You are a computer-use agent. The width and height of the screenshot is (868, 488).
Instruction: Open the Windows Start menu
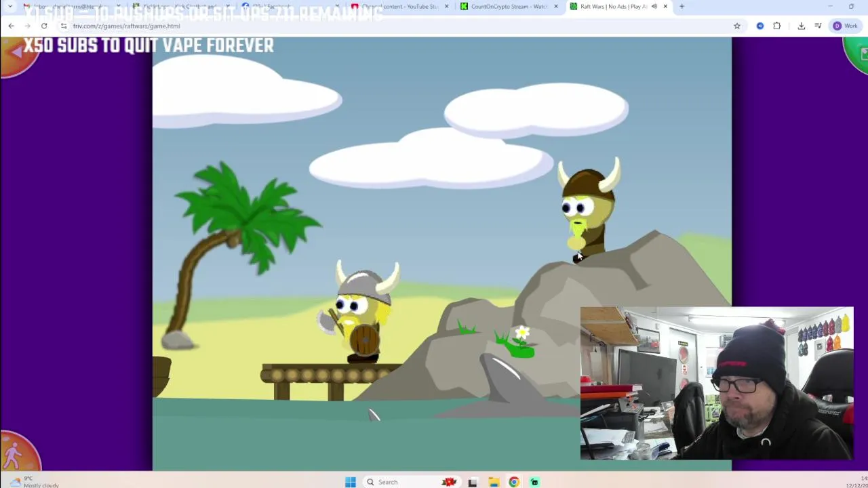tap(350, 482)
